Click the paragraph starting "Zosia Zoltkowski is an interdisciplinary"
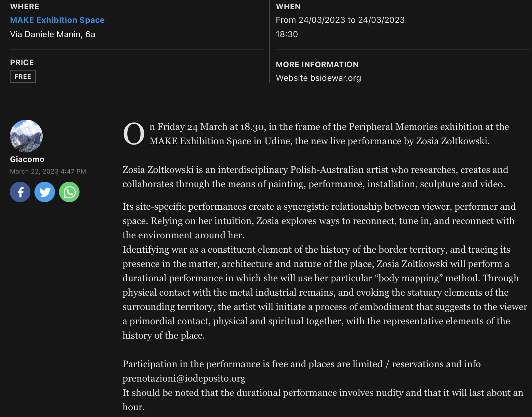 (x=315, y=177)
